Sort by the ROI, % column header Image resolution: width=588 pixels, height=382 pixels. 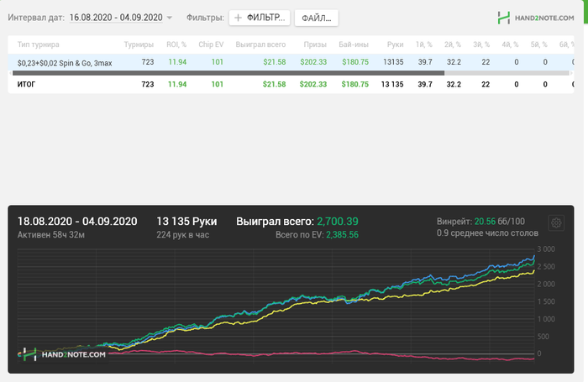176,44
